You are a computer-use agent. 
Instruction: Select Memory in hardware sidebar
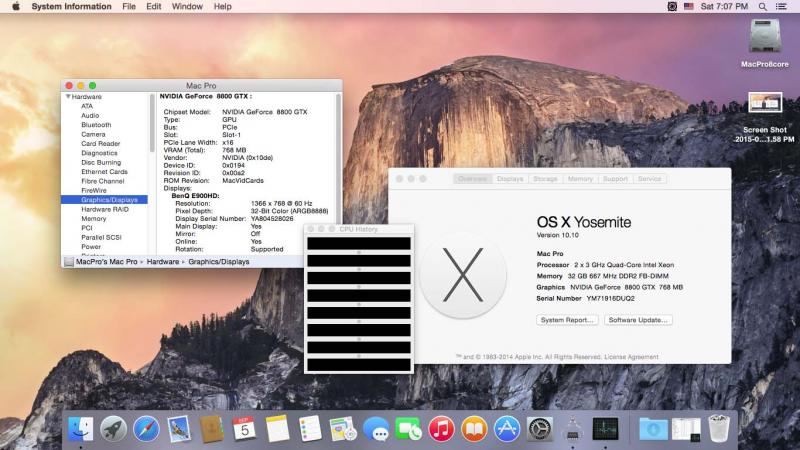coord(94,218)
